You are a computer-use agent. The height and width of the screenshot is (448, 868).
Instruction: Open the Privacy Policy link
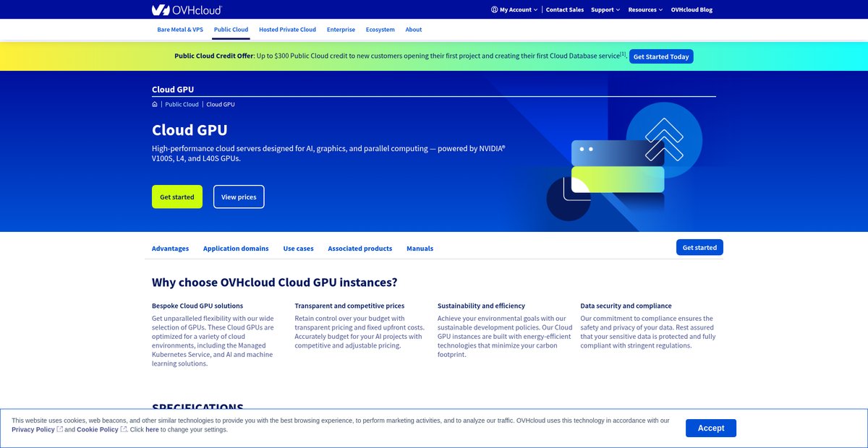[33, 429]
